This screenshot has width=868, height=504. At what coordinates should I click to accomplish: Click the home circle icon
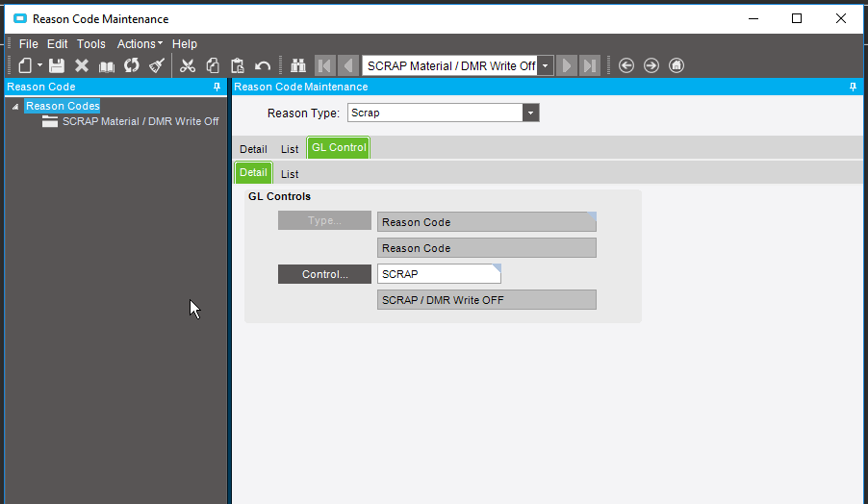point(677,65)
